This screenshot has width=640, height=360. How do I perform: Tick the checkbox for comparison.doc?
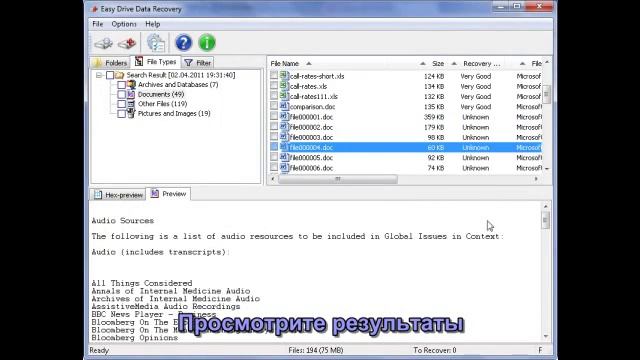point(274,106)
